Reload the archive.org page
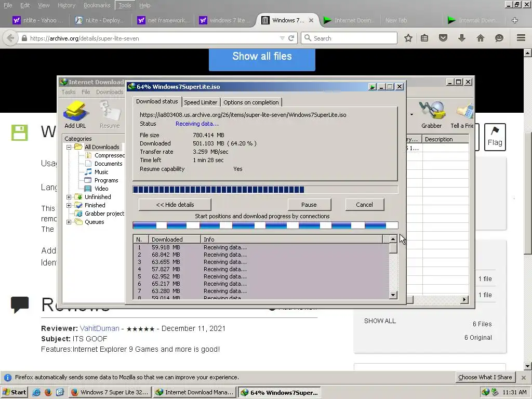The height and width of the screenshot is (399, 532). [291, 38]
